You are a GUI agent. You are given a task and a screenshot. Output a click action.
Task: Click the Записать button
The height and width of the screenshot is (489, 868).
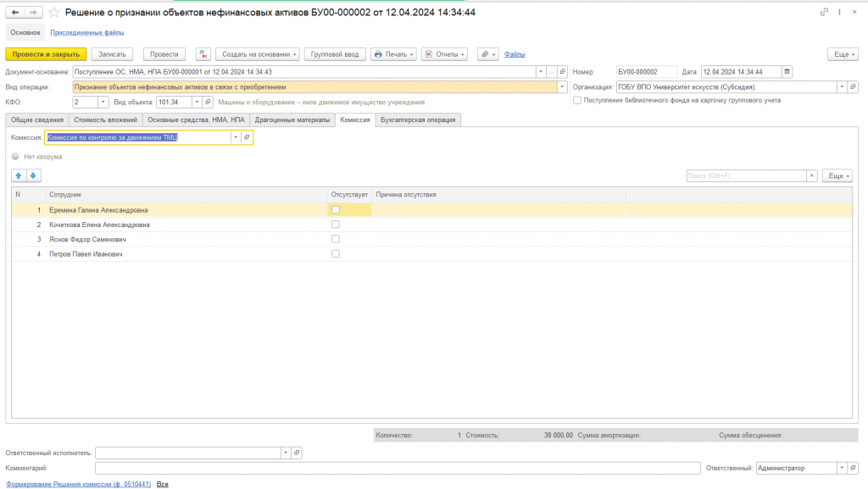(112, 54)
